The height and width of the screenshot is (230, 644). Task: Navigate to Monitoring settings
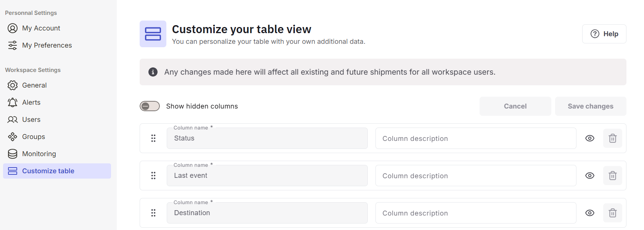pyautogui.click(x=39, y=154)
